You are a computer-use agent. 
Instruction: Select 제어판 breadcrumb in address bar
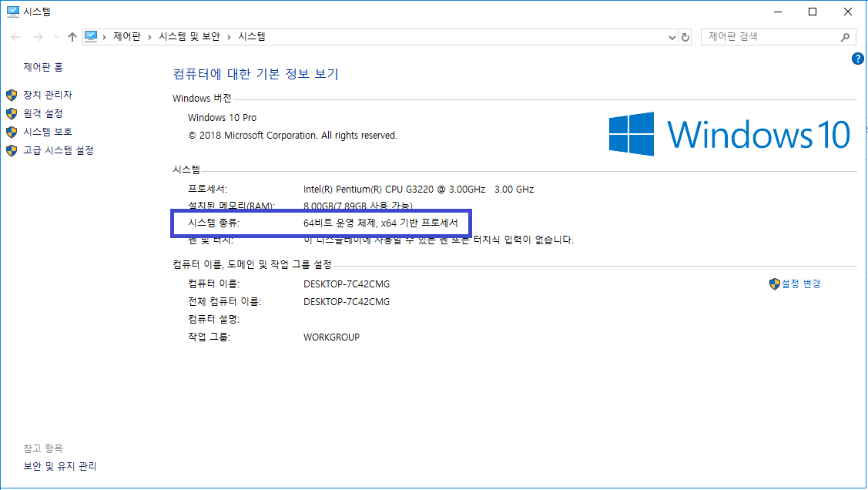[x=127, y=36]
